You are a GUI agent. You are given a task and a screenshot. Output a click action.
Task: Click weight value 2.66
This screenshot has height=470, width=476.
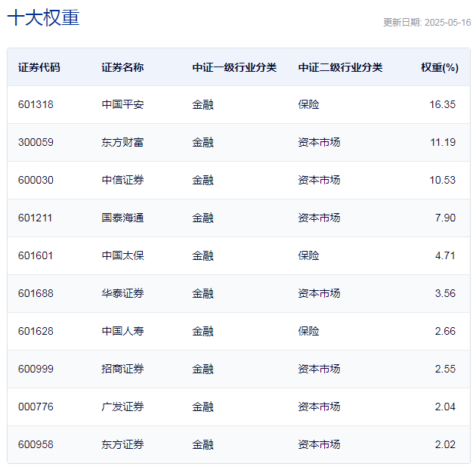(445, 331)
